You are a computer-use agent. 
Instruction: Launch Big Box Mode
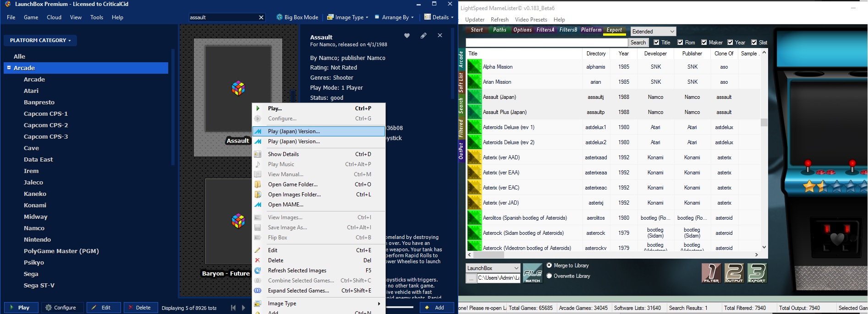point(297,17)
